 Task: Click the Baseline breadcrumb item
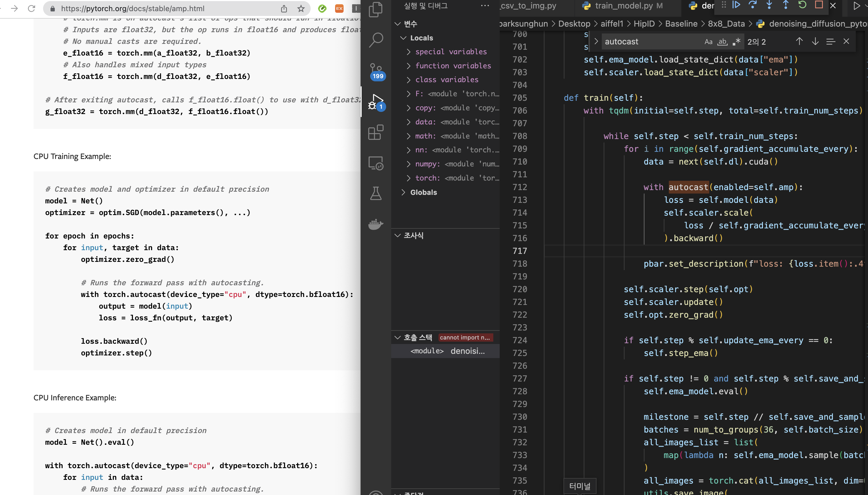(681, 24)
